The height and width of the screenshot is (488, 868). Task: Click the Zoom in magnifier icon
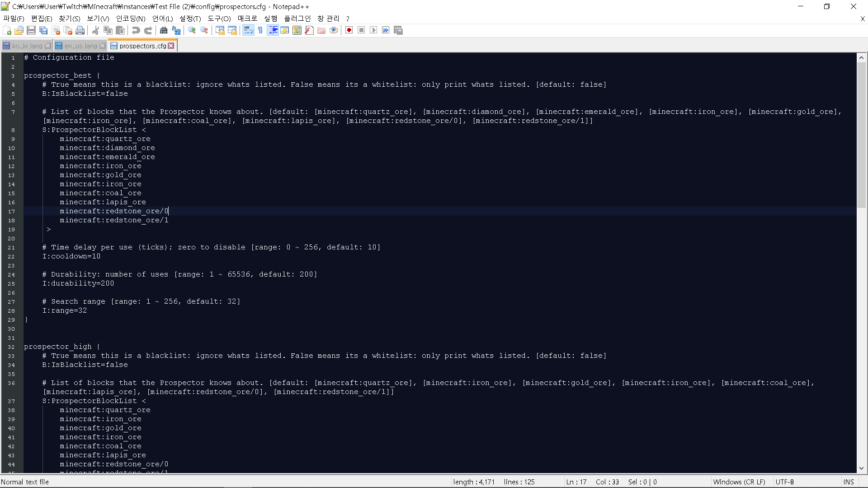[x=192, y=30]
